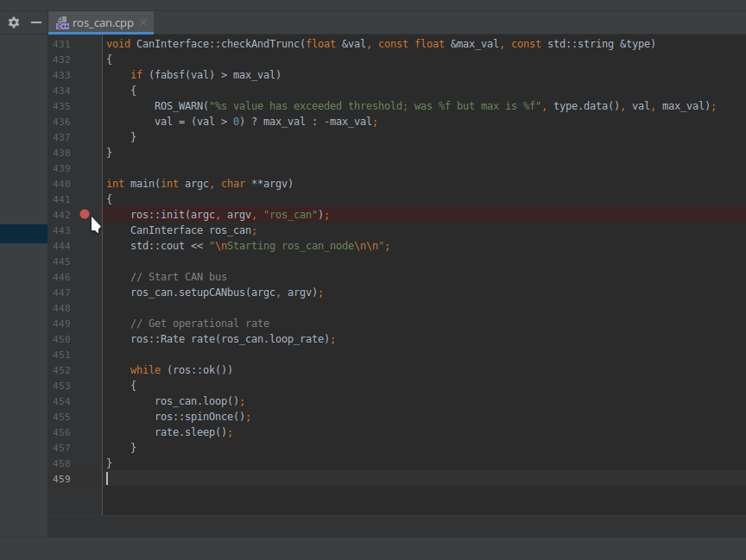746x560 pixels.
Task: Click on main function name
Action: coord(142,184)
